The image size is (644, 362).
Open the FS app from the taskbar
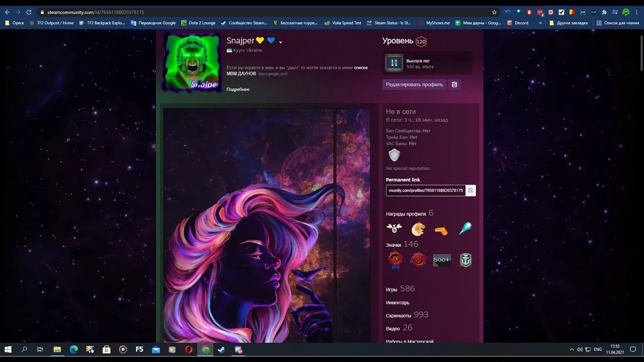139,349
